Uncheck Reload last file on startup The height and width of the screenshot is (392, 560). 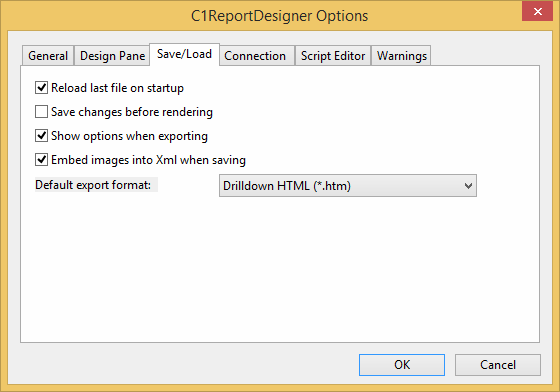point(41,87)
